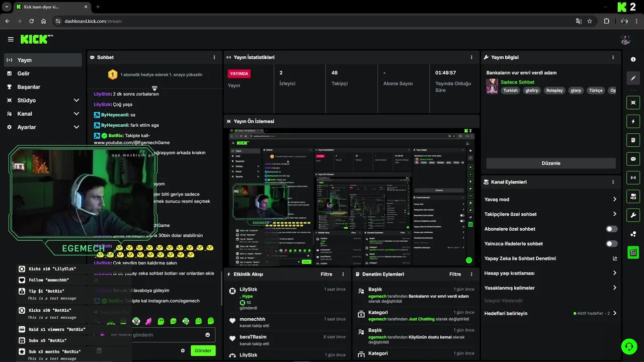Open the user avatar in dashboard header
This screenshot has width=644, height=362.
pyautogui.click(x=625, y=40)
